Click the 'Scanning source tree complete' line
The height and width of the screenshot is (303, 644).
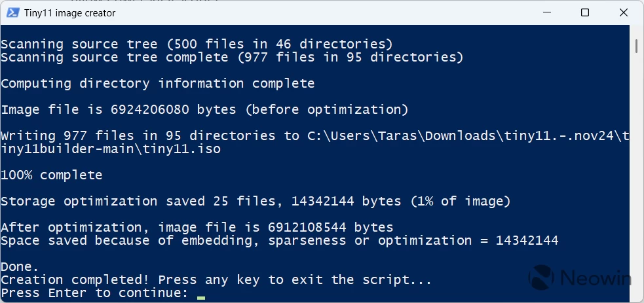(x=232, y=58)
